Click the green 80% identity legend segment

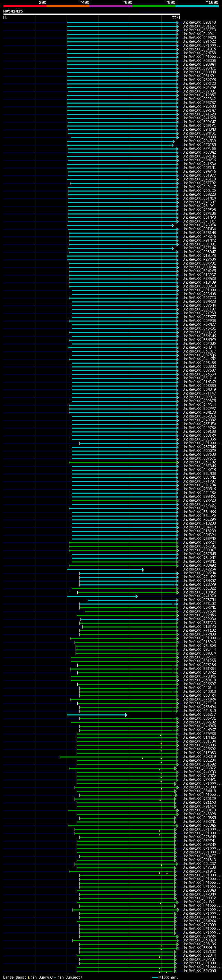tap(154, 6)
